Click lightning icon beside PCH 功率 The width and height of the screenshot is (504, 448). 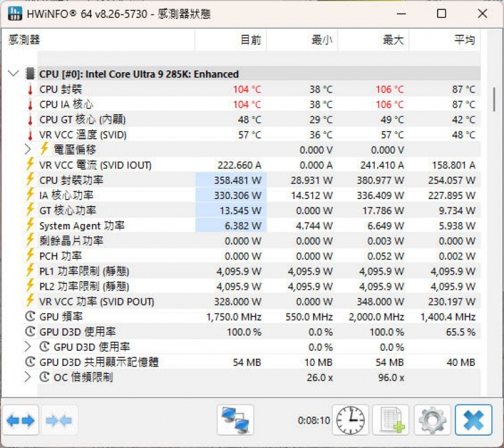[x=30, y=255]
